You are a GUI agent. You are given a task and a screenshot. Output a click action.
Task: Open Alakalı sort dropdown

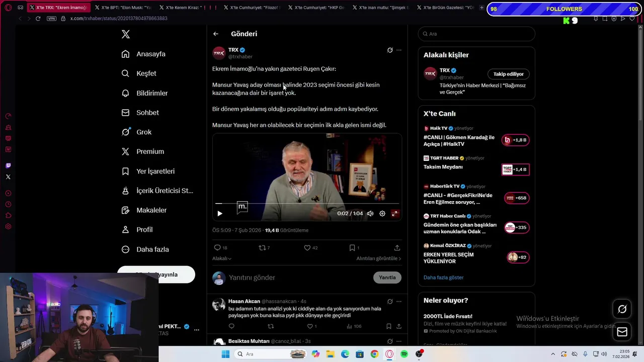point(222,258)
